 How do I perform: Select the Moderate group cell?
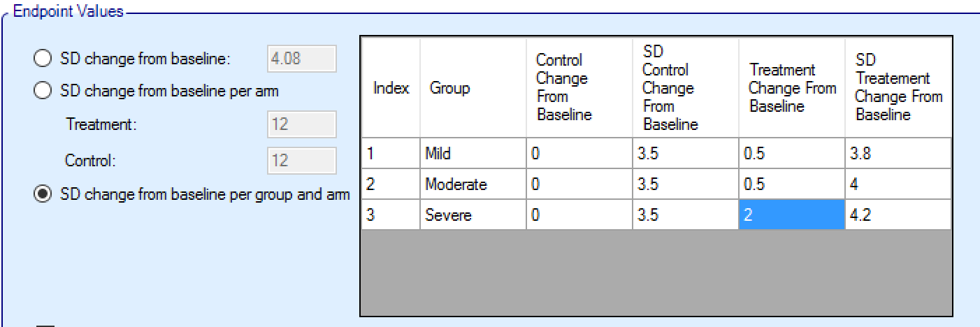473,184
